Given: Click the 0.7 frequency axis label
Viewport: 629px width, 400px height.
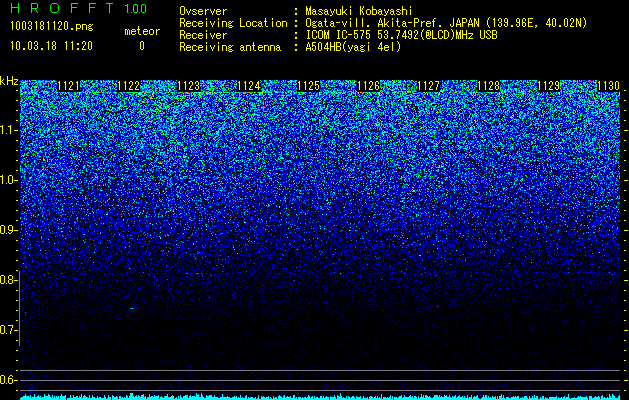Looking at the screenshot, I should [8, 330].
